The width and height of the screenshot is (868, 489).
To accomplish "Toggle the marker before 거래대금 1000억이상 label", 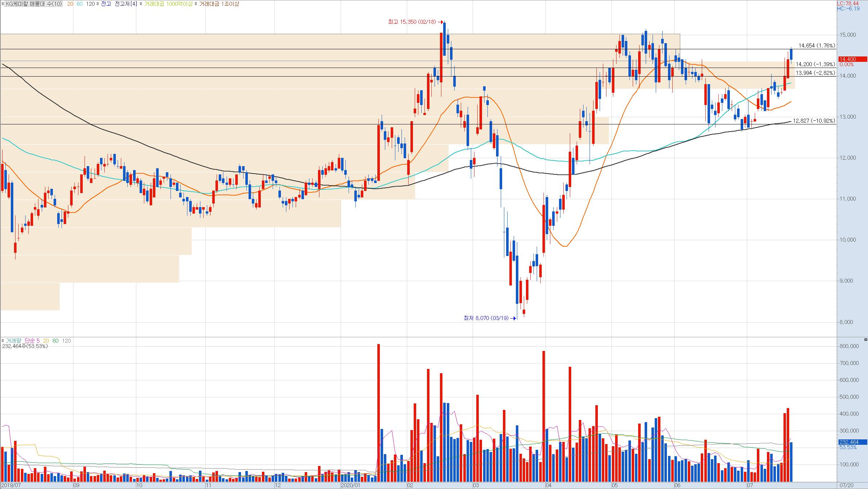I will pos(141,4).
